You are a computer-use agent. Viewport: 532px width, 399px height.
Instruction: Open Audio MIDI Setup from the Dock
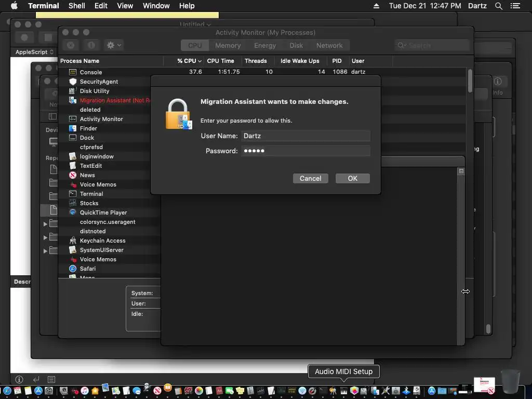tap(344, 391)
